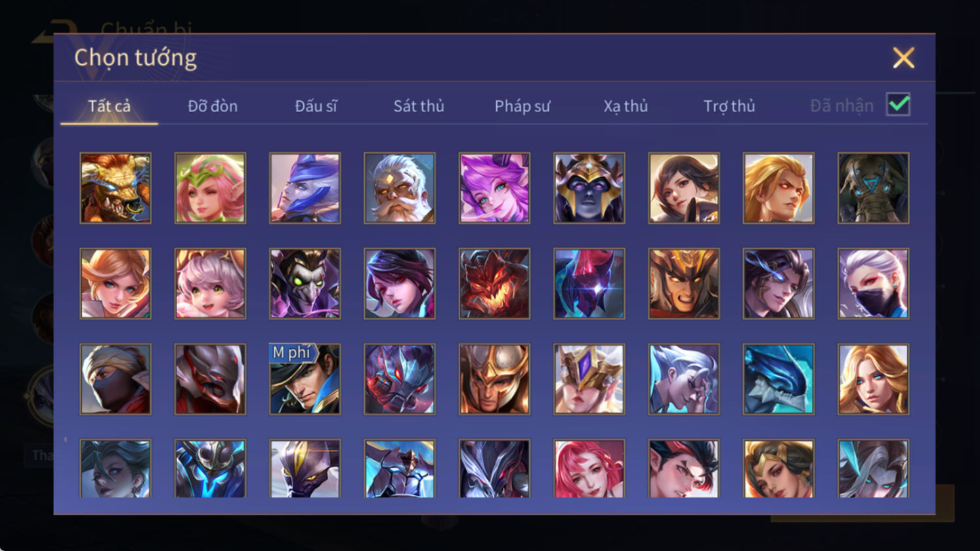The image size is (980, 551).
Task: Open the 'Sát thủ' hero category tab
Action: point(419,106)
